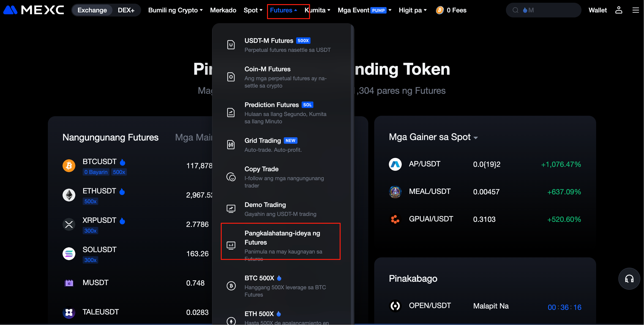Select USDT-M Futures menu item
This screenshot has width=644, height=325.
click(269, 41)
